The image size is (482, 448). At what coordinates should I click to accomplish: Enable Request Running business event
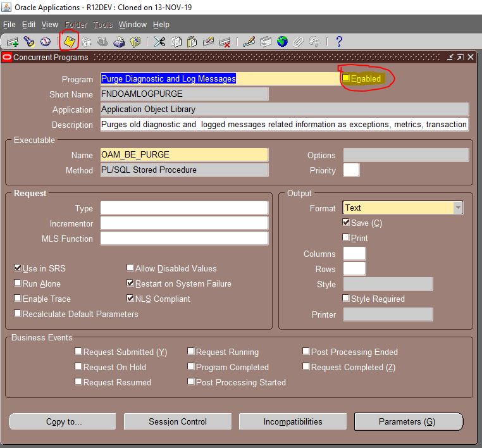tap(191, 351)
